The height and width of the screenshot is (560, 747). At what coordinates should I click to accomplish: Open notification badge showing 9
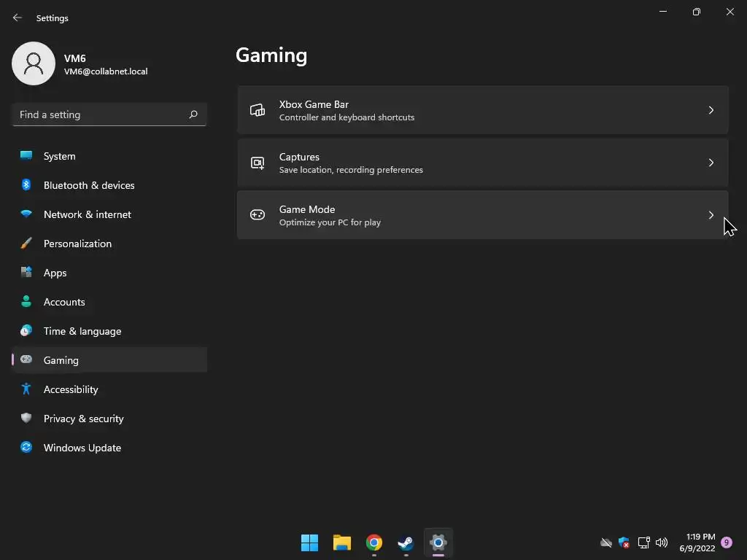(x=727, y=542)
